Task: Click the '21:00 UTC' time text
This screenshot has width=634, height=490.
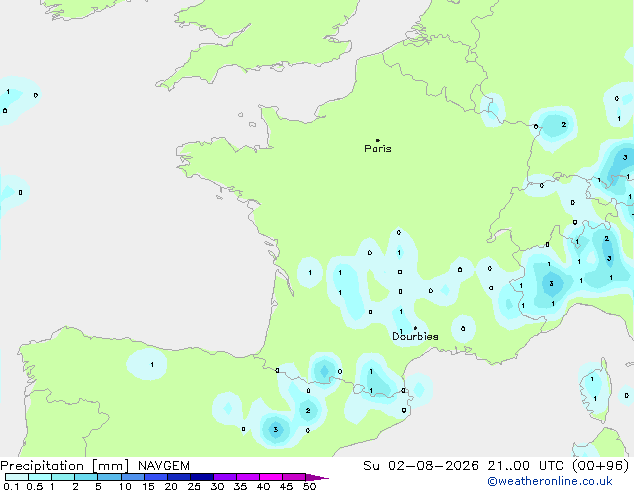Action: (x=525, y=466)
